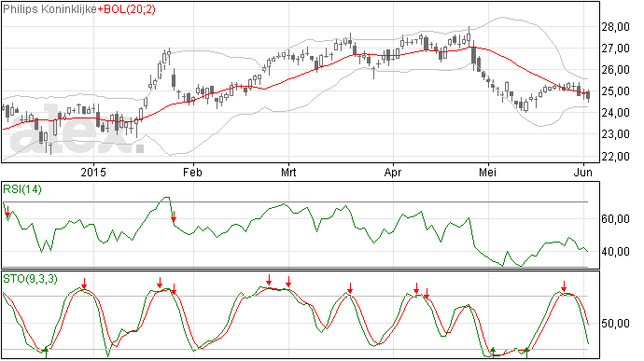Select the 22,00 price axis label

(x=615, y=156)
